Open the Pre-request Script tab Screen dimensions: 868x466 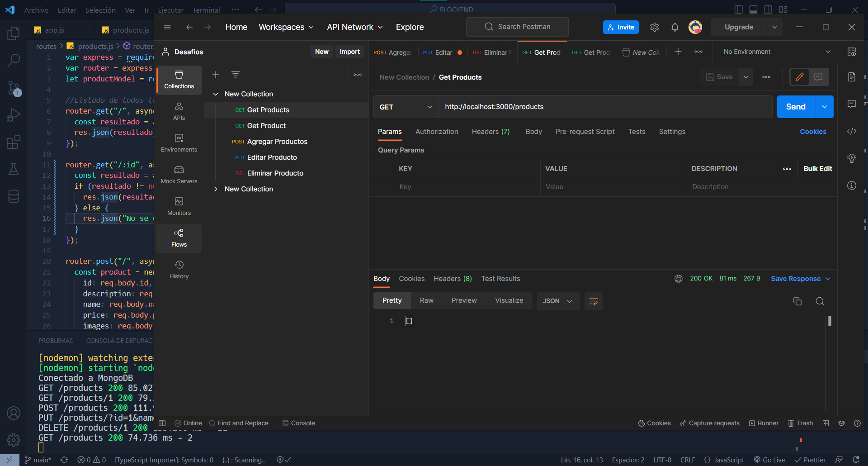(x=585, y=132)
